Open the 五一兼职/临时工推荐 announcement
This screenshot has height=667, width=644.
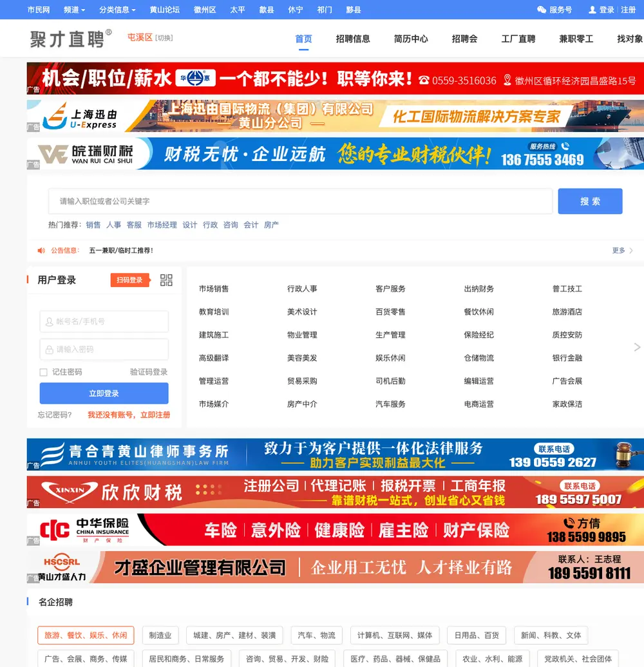click(121, 250)
